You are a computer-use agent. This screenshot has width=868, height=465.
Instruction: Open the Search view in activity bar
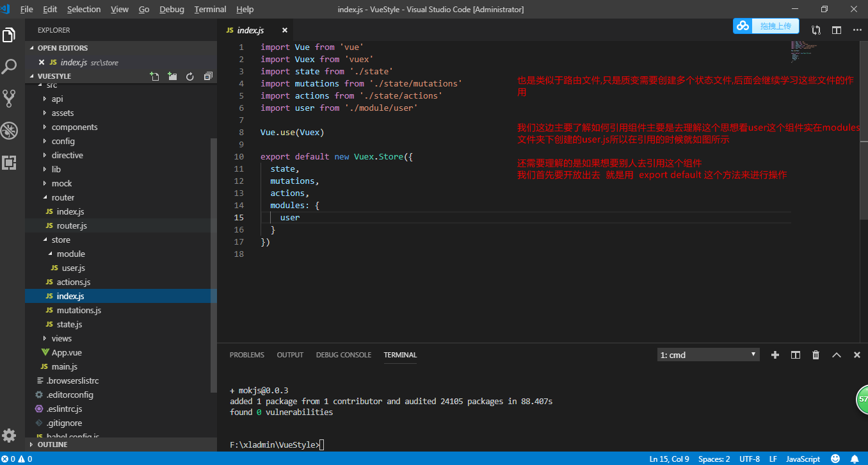tap(9, 66)
